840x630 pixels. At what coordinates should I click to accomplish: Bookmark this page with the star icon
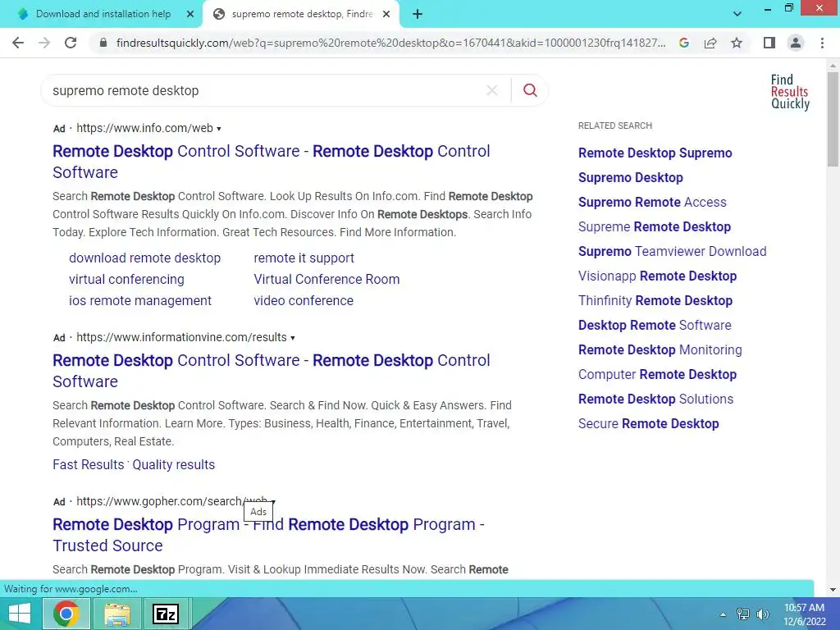[x=737, y=43]
